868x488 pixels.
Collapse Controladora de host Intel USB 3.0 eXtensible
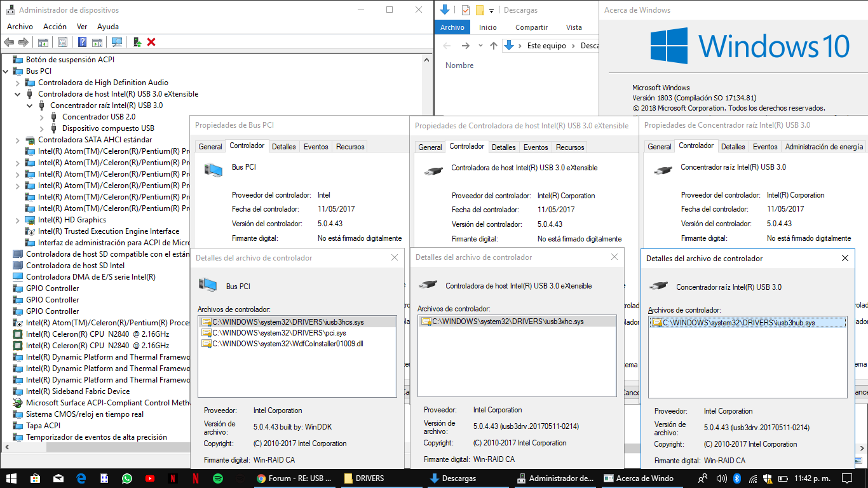pyautogui.click(x=18, y=94)
